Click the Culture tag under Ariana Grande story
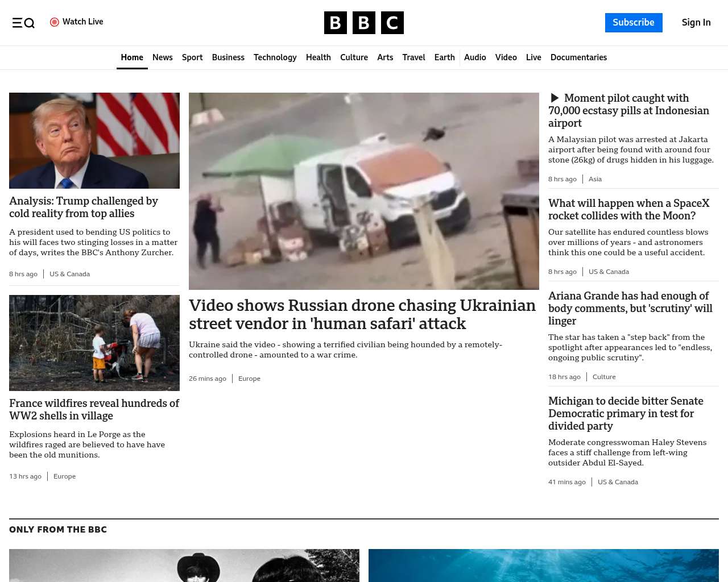 click(604, 377)
